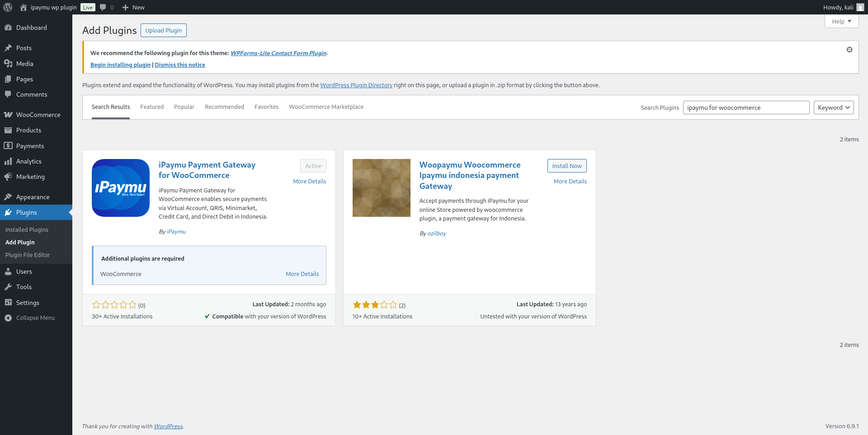This screenshot has width=868, height=435.
Task: Open the Keyword search type dropdown
Action: coord(834,108)
